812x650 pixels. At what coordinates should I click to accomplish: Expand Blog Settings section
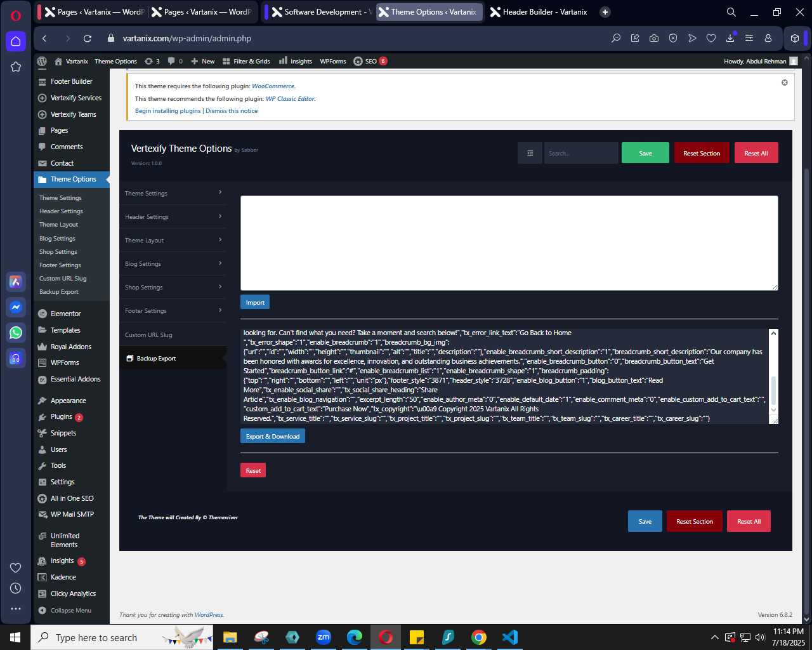pos(173,263)
